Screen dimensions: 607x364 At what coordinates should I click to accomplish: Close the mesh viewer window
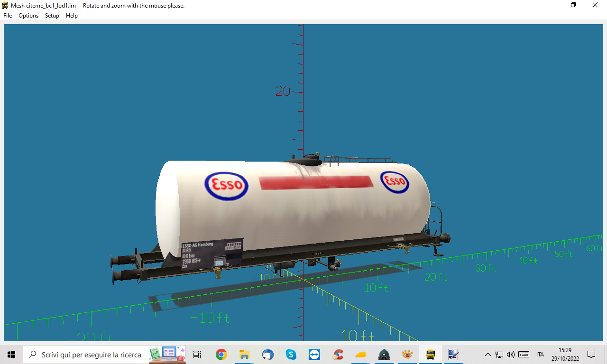click(595, 5)
